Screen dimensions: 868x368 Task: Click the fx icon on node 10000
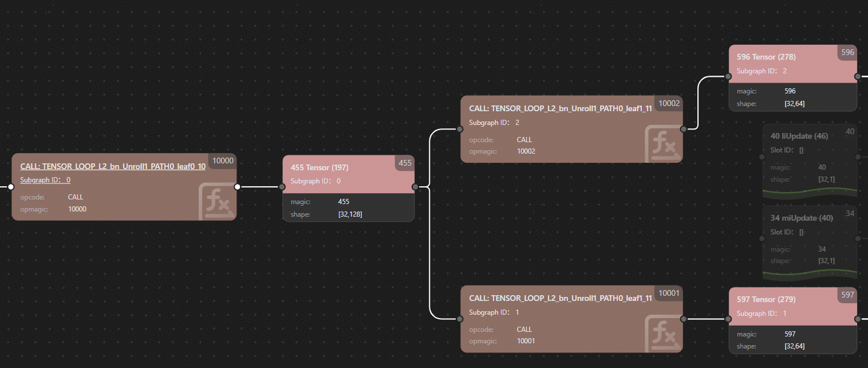tap(216, 201)
